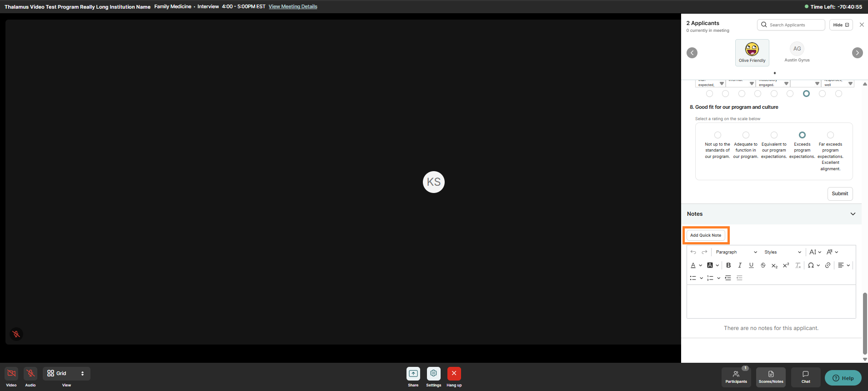
Task: Click the scores panel vertical scrollbar thumb
Action: (x=865, y=323)
